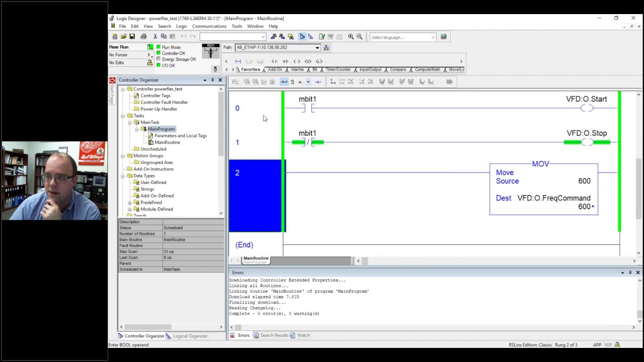Collapse the Controller powerflex_test tree node
This screenshot has height=362, width=644.
pyautogui.click(x=123, y=89)
